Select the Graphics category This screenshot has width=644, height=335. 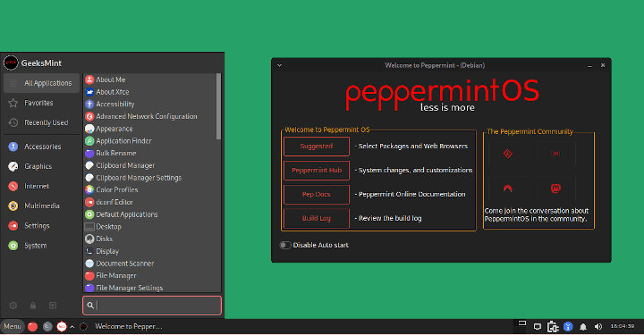tap(41, 166)
